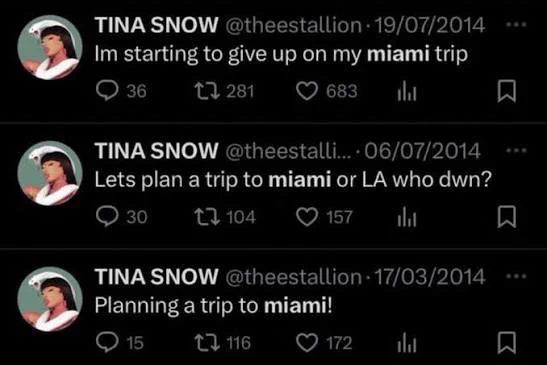
Task: Open more options for the 06/07/2014 tweet
Action: click(516, 150)
